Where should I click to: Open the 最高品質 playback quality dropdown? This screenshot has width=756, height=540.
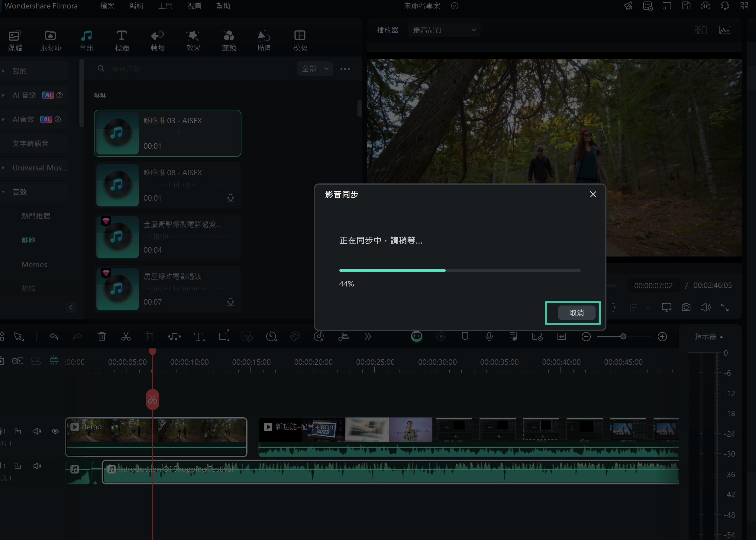point(444,30)
